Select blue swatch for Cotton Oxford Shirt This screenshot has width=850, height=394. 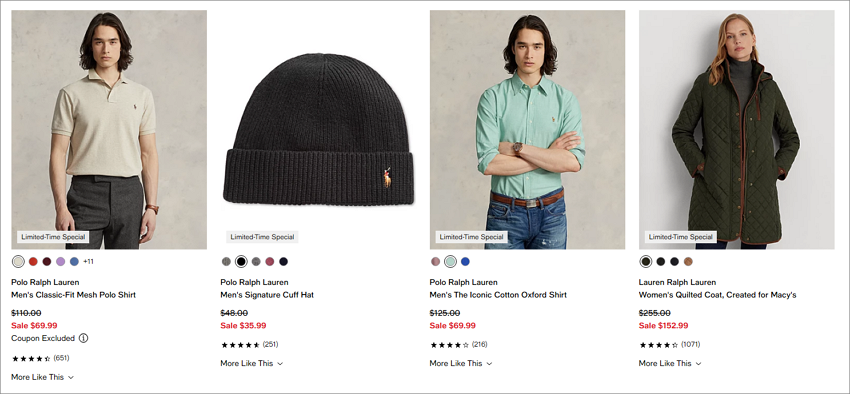tap(465, 262)
